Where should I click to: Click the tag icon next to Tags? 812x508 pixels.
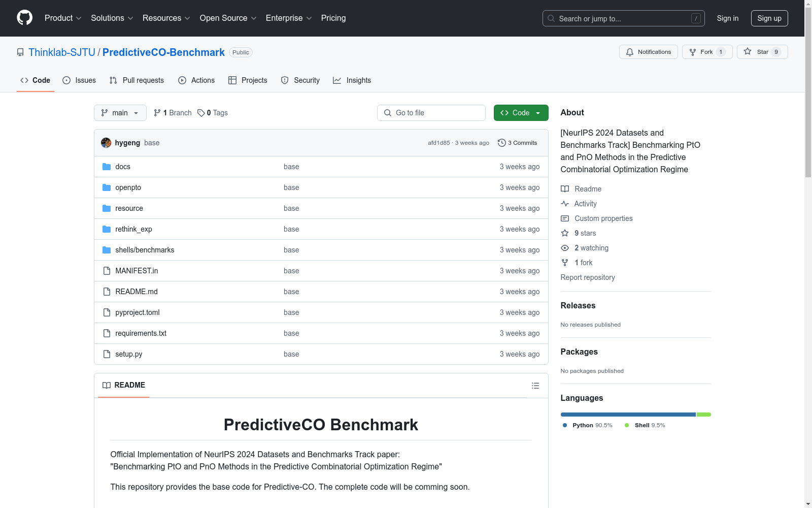(201, 113)
